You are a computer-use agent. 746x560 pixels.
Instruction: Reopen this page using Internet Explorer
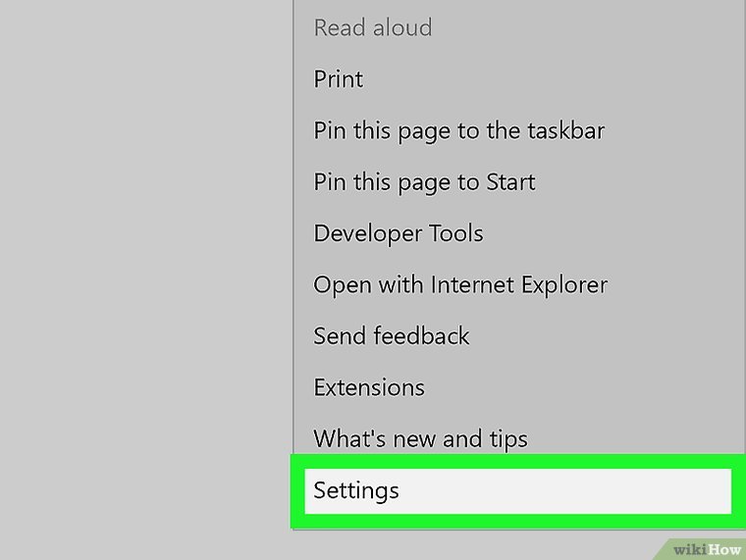tap(459, 284)
